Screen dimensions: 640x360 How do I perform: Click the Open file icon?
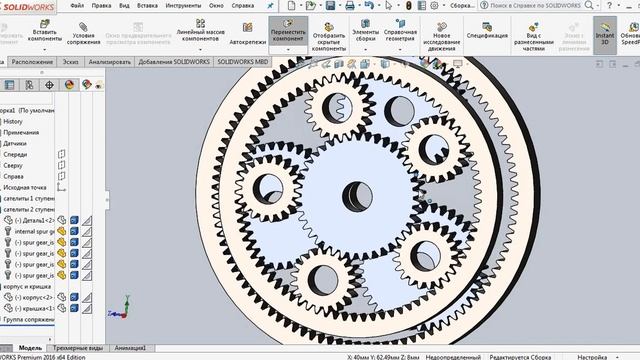[x=311, y=6]
